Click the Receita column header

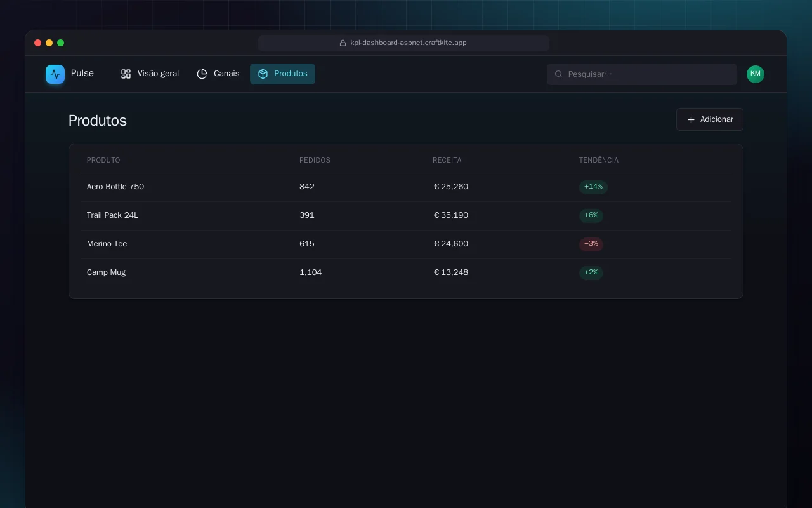pyautogui.click(x=447, y=161)
